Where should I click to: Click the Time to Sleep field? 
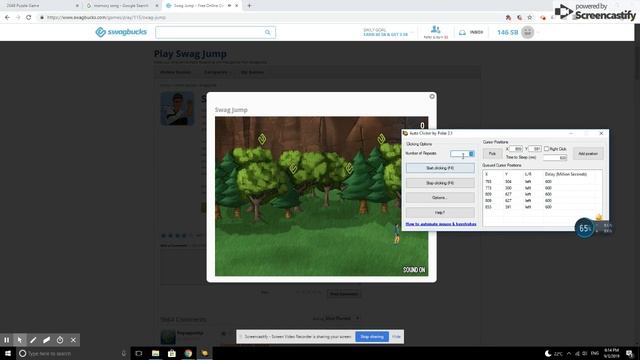(x=555, y=157)
